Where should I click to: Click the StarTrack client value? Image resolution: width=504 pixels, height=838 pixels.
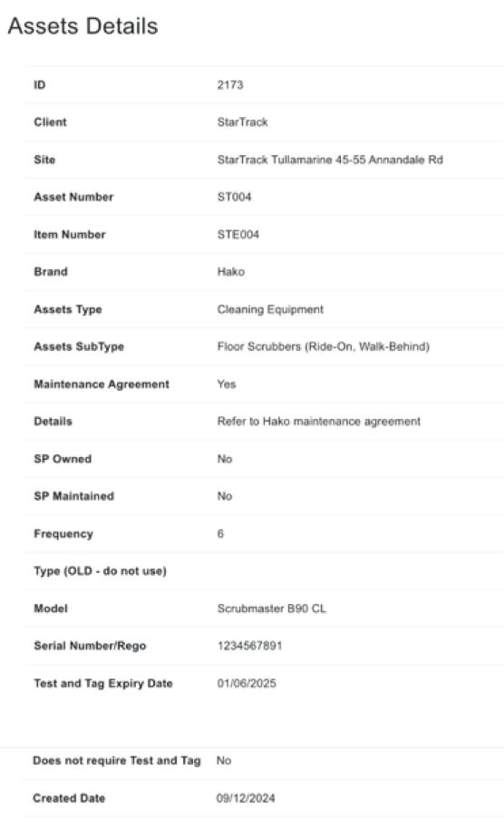[x=242, y=122]
